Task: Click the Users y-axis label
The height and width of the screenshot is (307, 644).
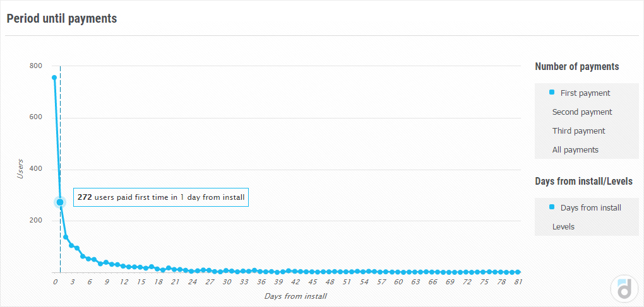Action: (x=20, y=168)
